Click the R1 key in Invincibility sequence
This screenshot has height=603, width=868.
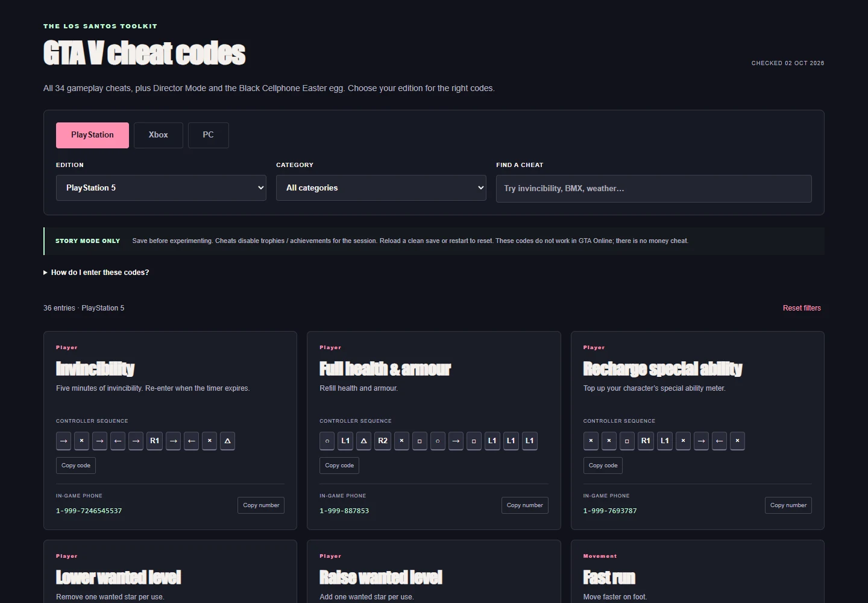point(154,441)
